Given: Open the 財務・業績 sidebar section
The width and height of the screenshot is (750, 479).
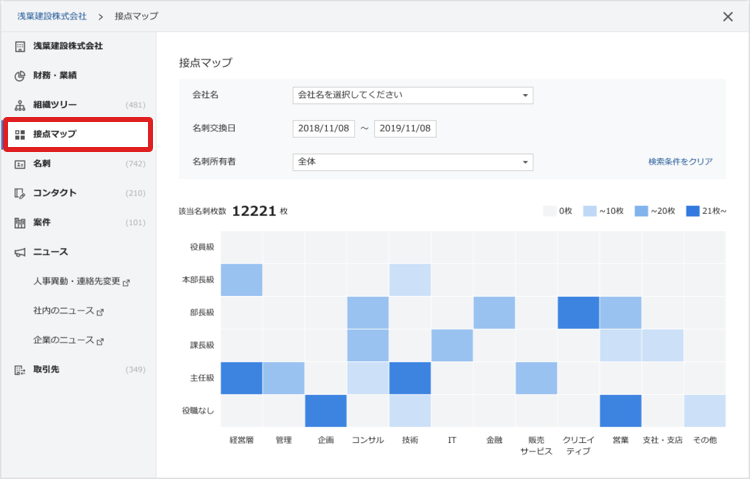Looking at the screenshot, I should (78, 76).
